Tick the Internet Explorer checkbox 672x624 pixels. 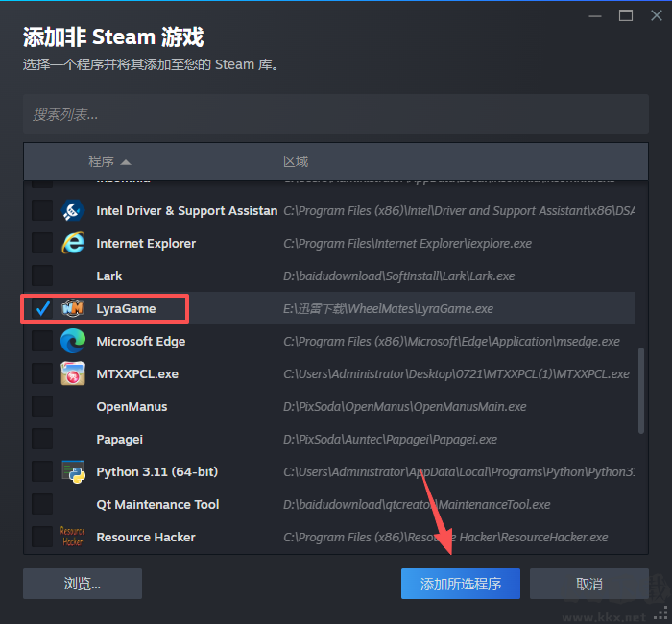pos(42,243)
